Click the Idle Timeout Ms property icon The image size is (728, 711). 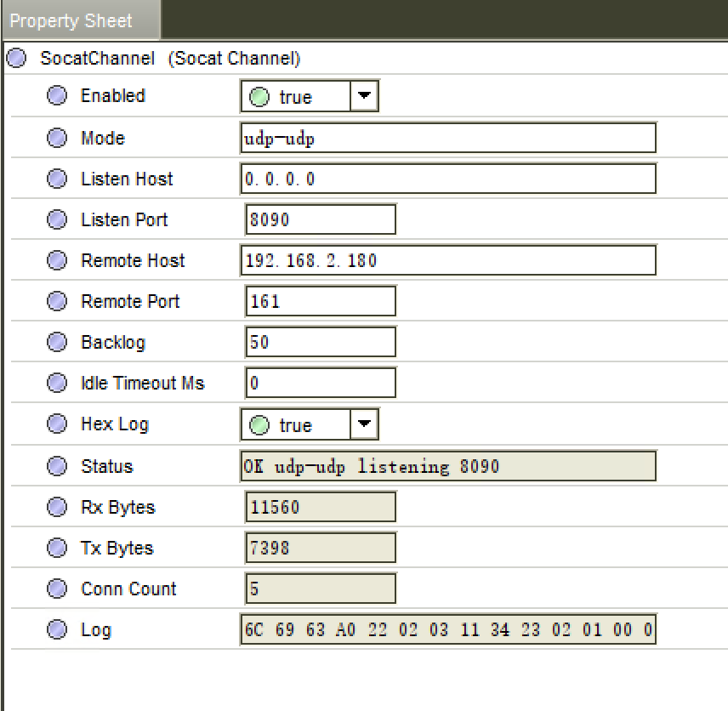(57, 383)
